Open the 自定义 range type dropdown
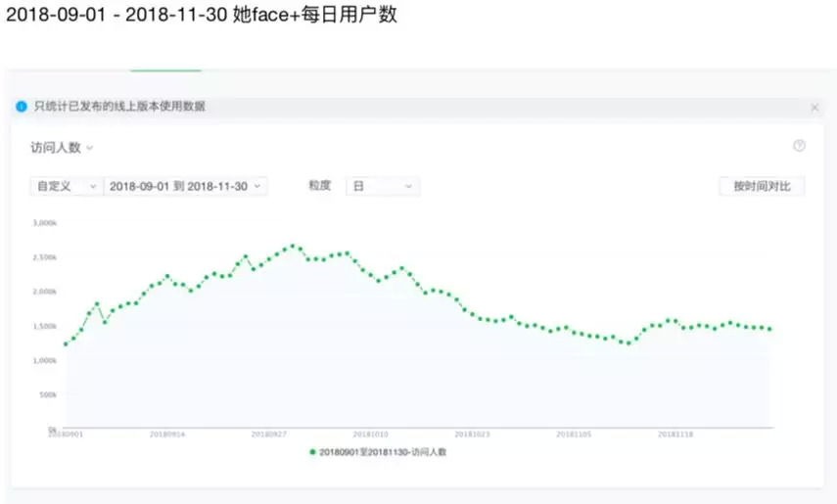The image size is (837, 504). point(65,186)
